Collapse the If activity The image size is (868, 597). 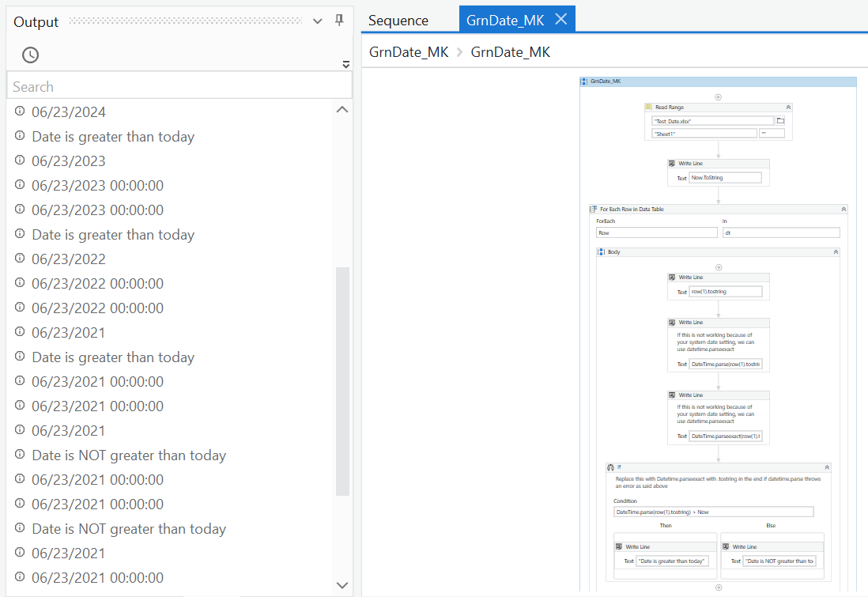click(827, 467)
